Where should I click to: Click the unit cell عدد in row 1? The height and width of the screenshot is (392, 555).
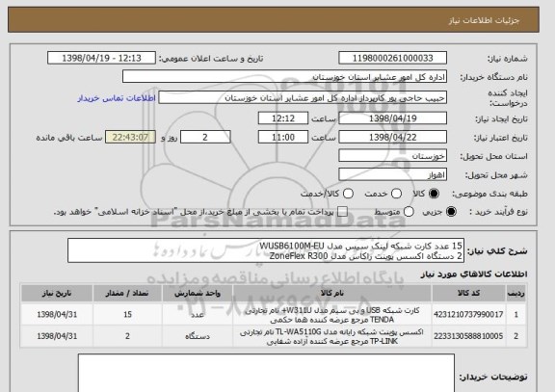tap(198, 314)
